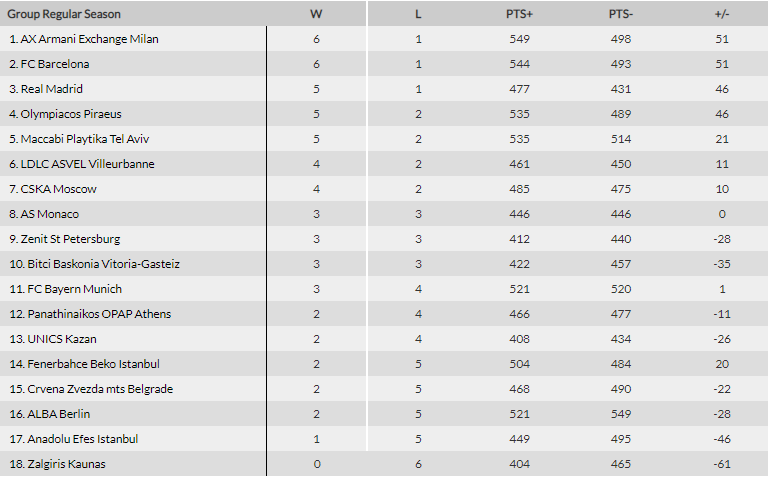Select LDLC ASVEL Villeurbanne row

pos(81,164)
